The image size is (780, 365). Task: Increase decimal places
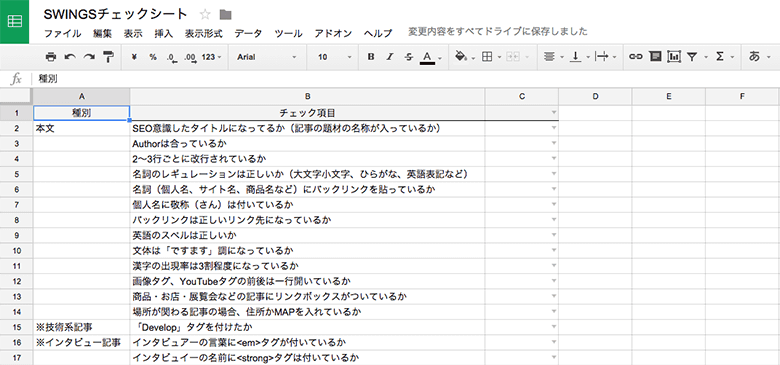tap(190, 57)
